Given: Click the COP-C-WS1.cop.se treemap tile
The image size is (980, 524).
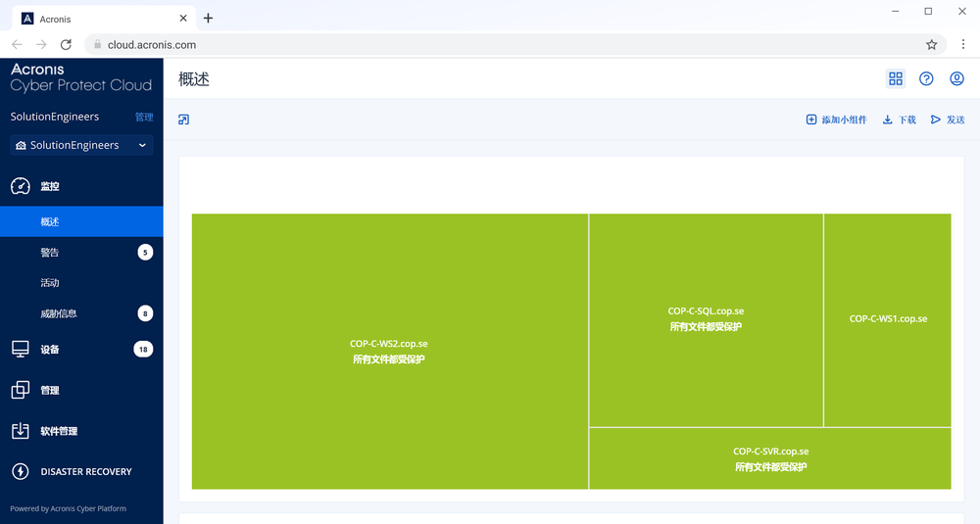Looking at the screenshot, I should pyautogui.click(x=888, y=320).
